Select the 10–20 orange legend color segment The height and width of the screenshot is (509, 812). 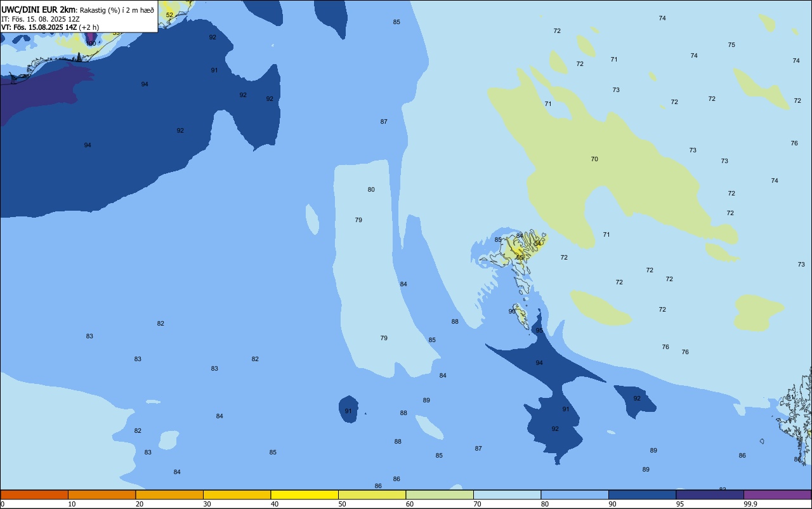point(101,494)
